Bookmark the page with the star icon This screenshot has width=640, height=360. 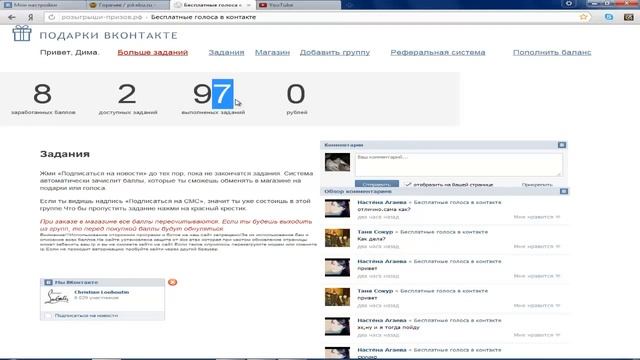pyautogui.click(x=584, y=17)
